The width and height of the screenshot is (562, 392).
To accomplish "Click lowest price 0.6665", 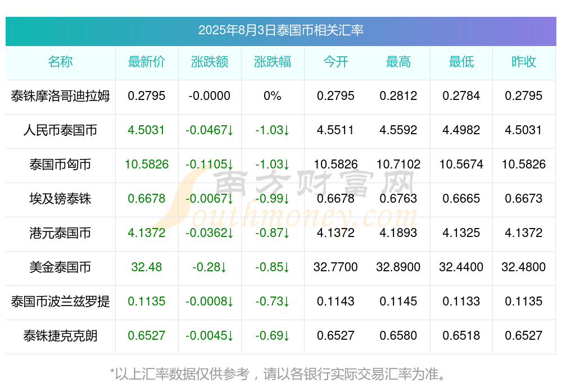I will coord(461,198).
